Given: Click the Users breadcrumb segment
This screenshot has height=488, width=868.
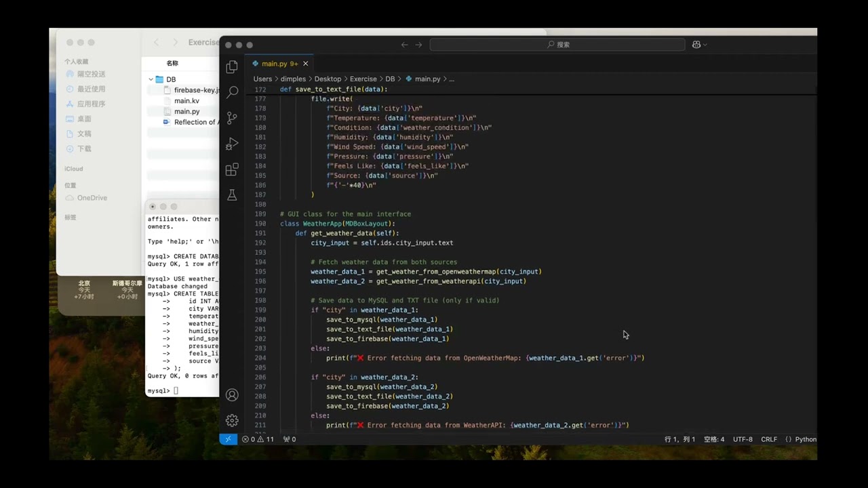Looking at the screenshot, I should pyautogui.click(x=262, y=79).
